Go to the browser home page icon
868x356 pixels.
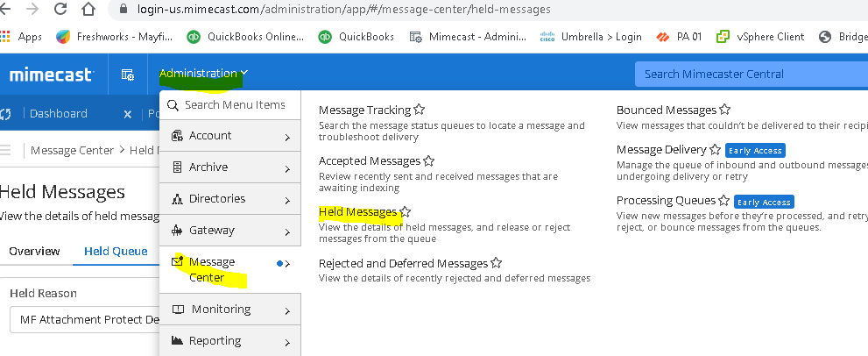(88, 9)
